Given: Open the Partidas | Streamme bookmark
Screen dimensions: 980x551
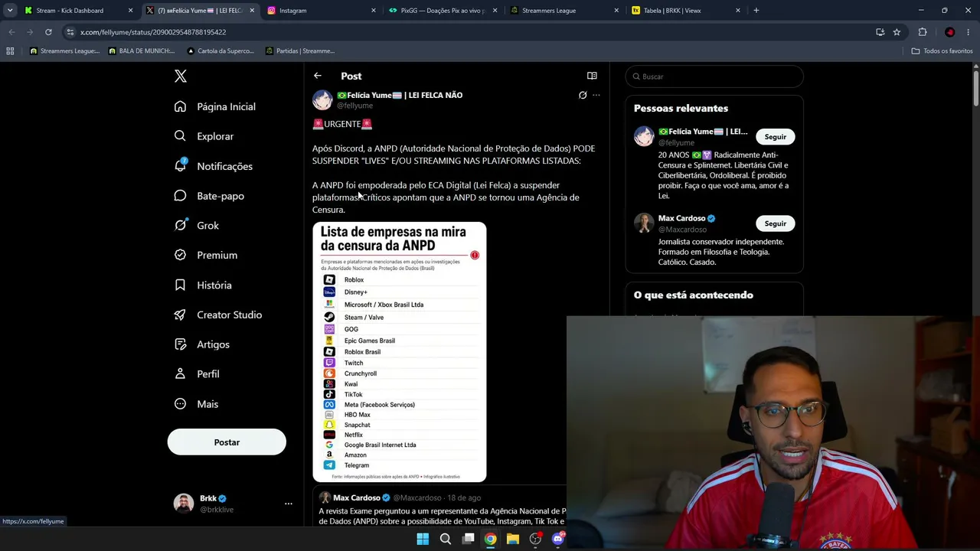Looking at the screenshot, I should pyautogui.click(x=300, y=51).
